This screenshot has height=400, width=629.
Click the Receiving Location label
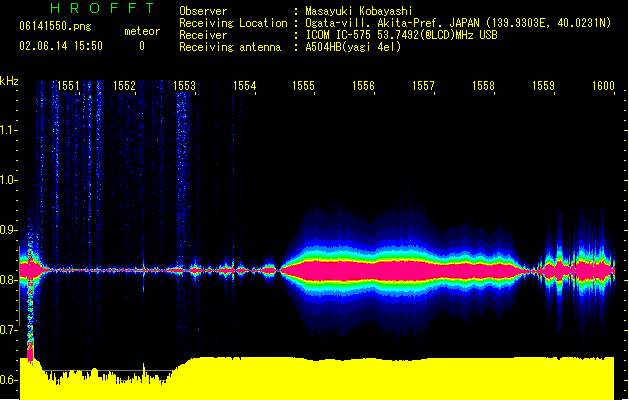pos(233,23)
